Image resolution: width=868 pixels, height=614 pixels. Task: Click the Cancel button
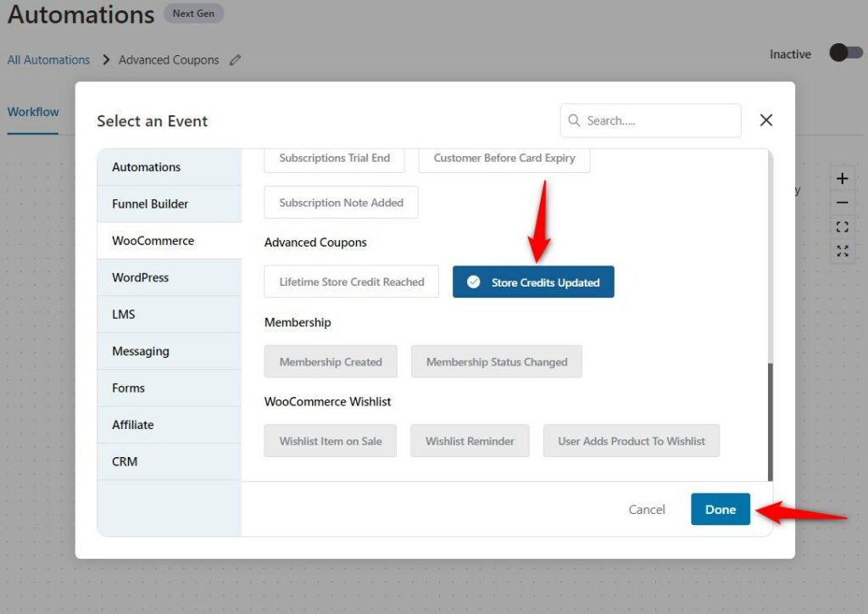(x=647, y=510)
